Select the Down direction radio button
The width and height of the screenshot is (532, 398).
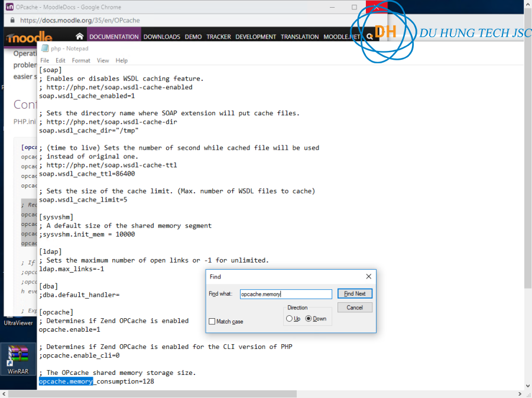[x=309, y=319]
